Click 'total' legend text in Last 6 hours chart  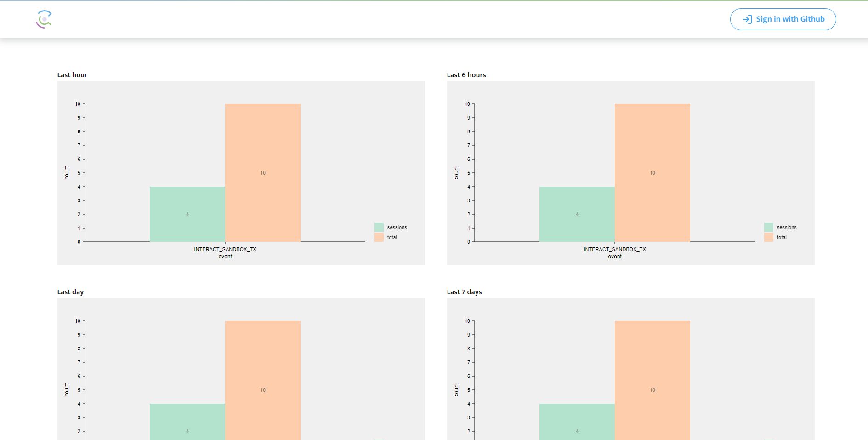[x=782, y=237]
